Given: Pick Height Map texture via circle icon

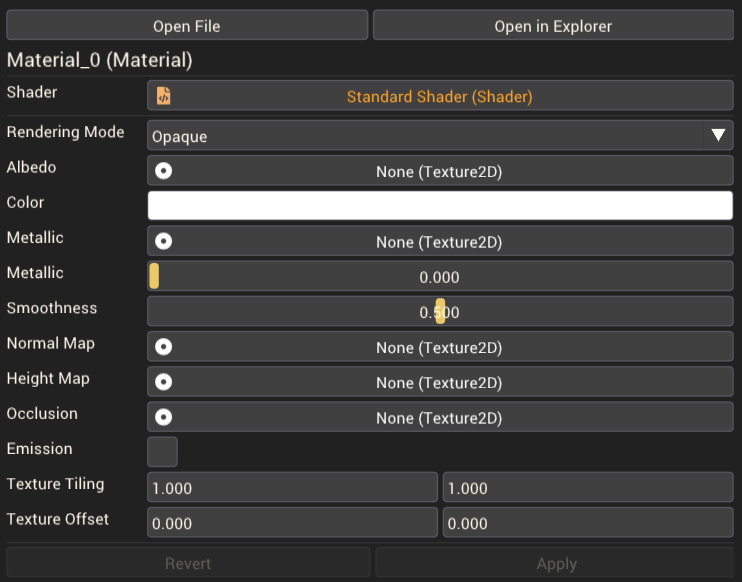Looking at the screenshot, I should click(x=163, y=382).
